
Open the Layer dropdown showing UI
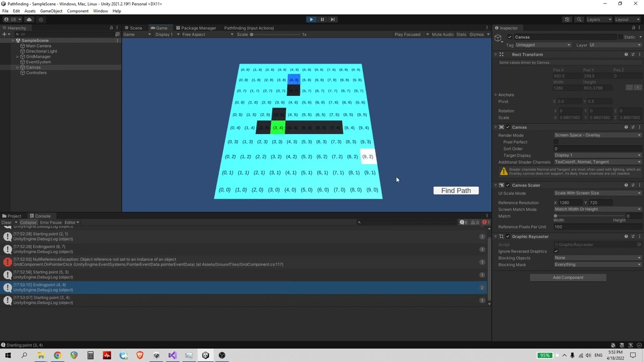615,45
